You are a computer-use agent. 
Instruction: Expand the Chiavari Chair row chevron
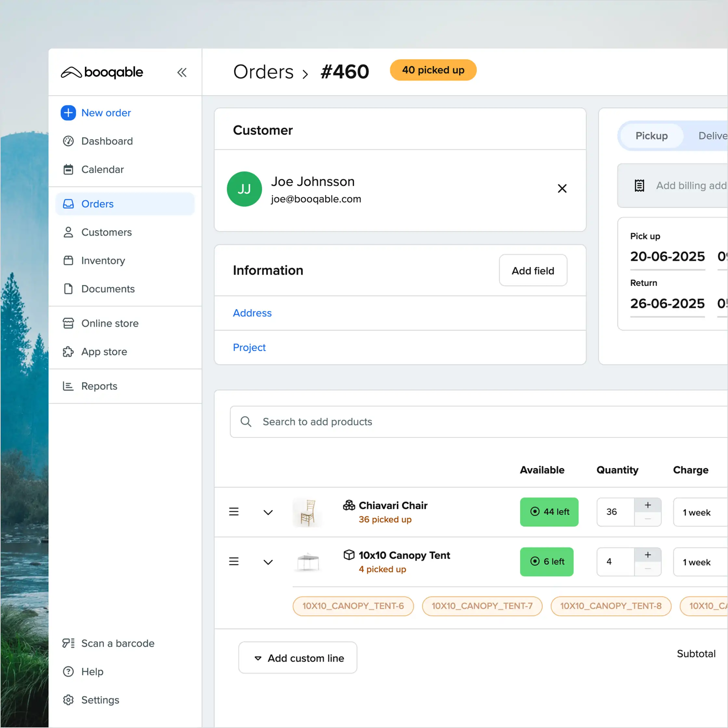(x=268, y=512)
